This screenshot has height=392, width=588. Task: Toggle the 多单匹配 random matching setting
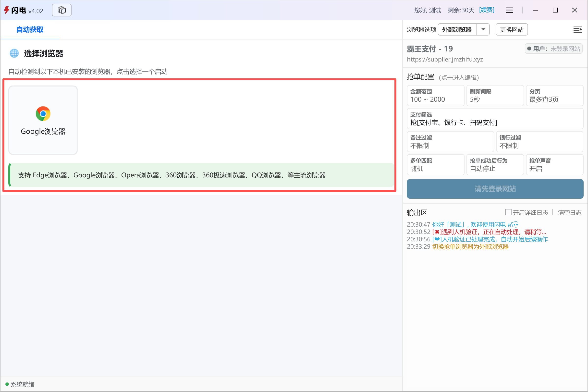[436, 165]
